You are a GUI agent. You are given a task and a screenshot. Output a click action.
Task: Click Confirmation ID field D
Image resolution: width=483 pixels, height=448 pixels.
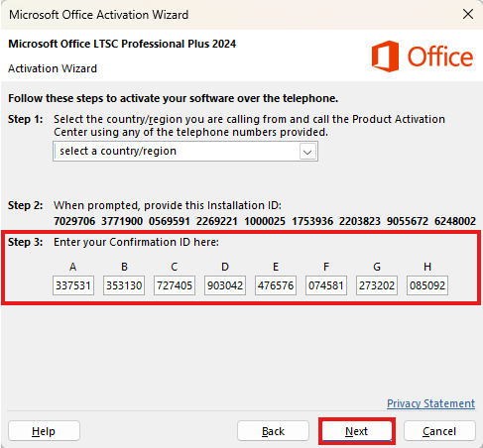pos(225,285)
